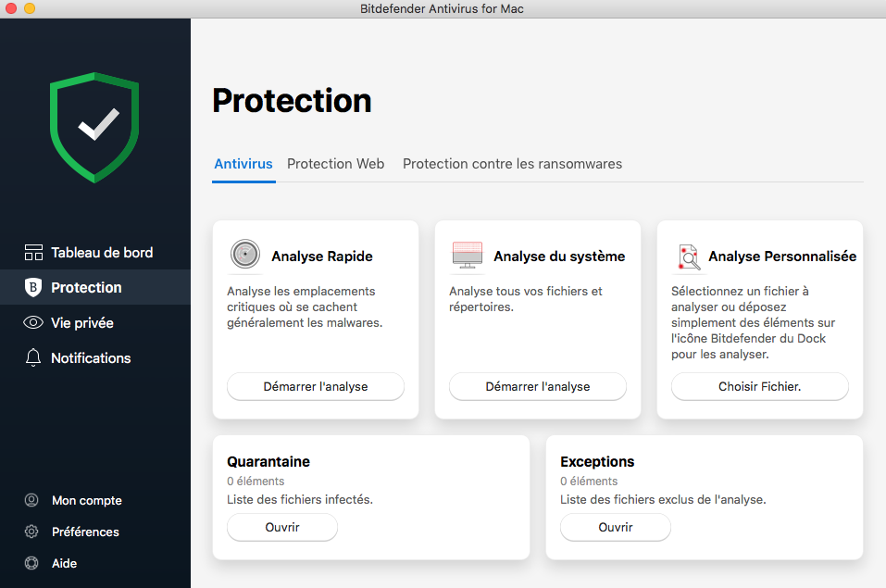The width and height of the screenshot is (886, 588).
Task: Click the Analyse du système monitor icon
Action: 468,255
